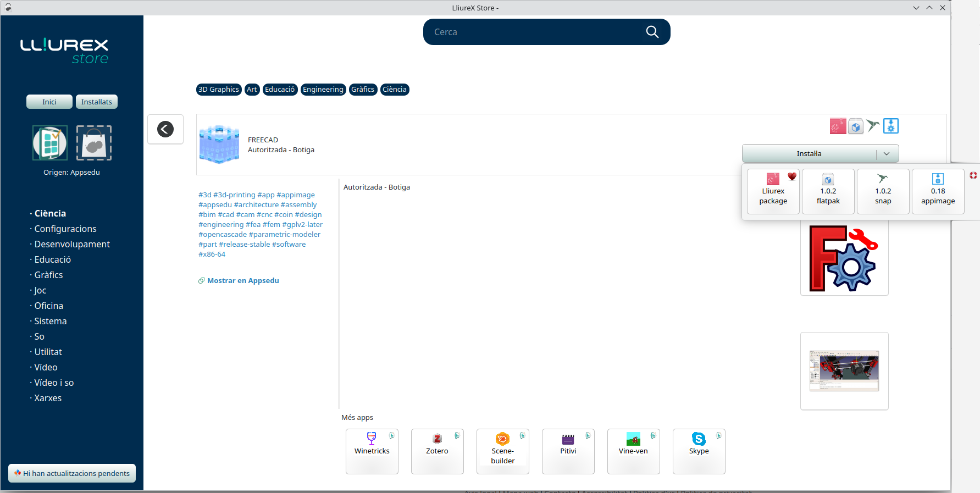
Task: Open the Winetricks app tile
Action: [x=372, y=451]
